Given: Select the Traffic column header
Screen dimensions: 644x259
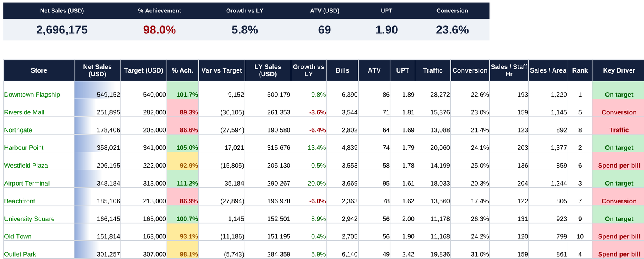Looking at the screenshot, I should tap(433, 70).
